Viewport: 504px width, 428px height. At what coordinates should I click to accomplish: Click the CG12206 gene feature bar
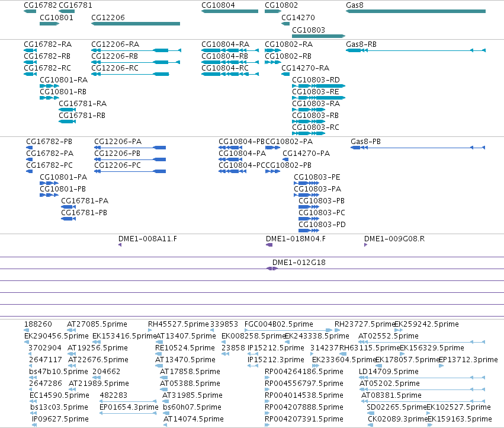[x=136, y=24]
